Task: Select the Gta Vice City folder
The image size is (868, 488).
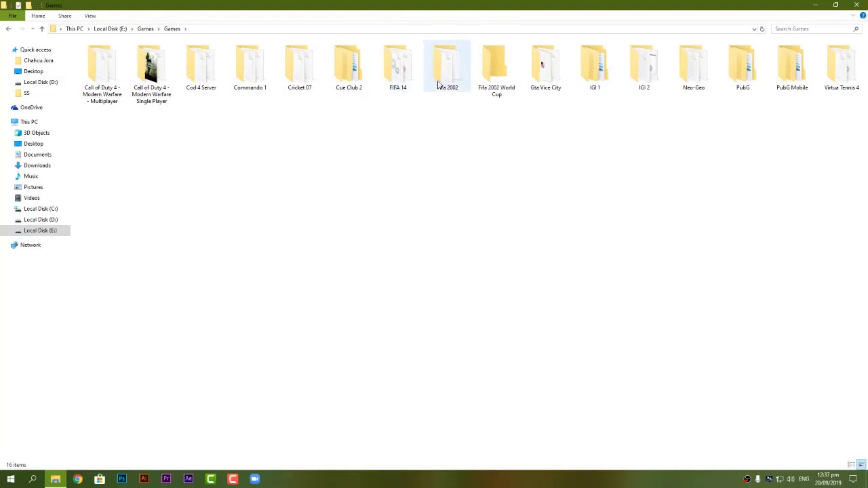Action: coord(545,68)
